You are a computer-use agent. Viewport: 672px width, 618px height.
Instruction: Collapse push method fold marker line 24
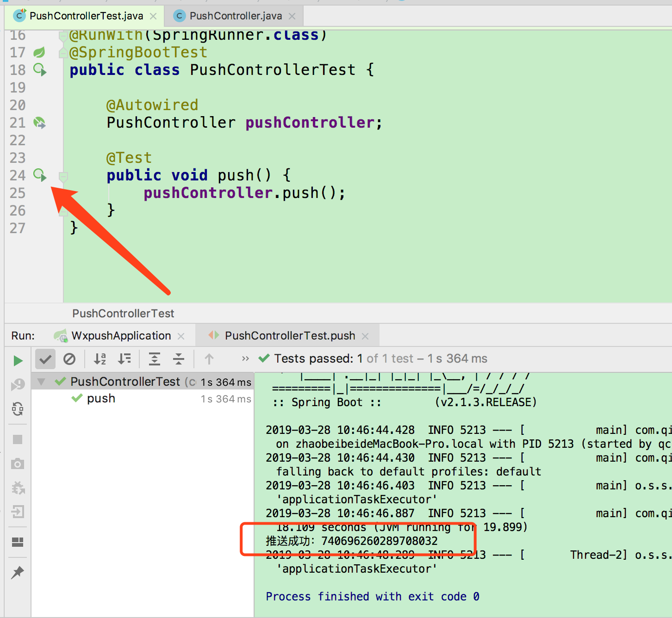tap(63, 176)
